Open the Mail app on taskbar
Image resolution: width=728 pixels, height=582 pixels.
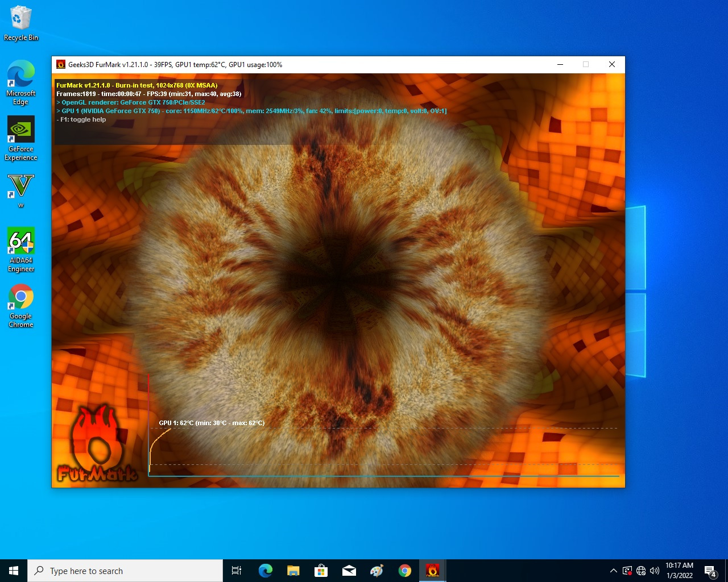pos(349,571)
